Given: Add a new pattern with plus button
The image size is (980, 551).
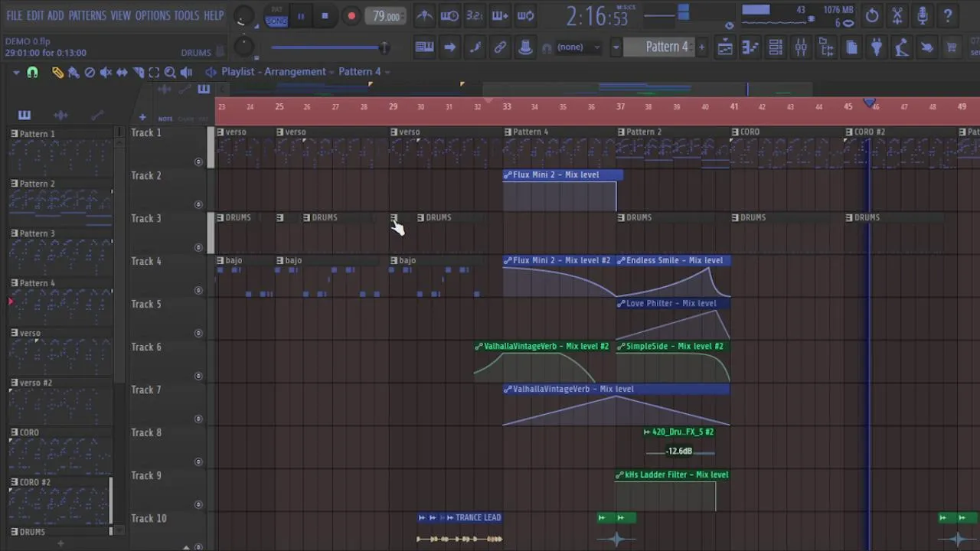Looking at the screenshot, I should click(701, 47).
